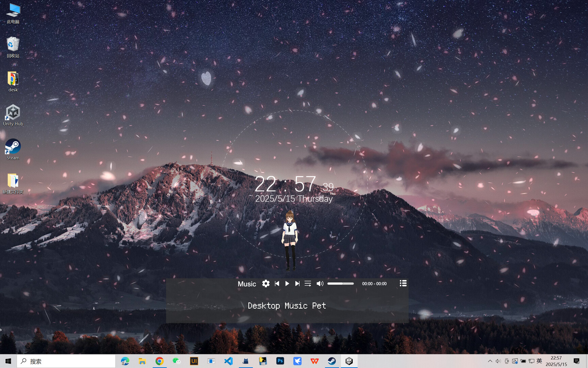Skip to the previous track
This screenshot has width=588, height=368.
coord(277,283)
